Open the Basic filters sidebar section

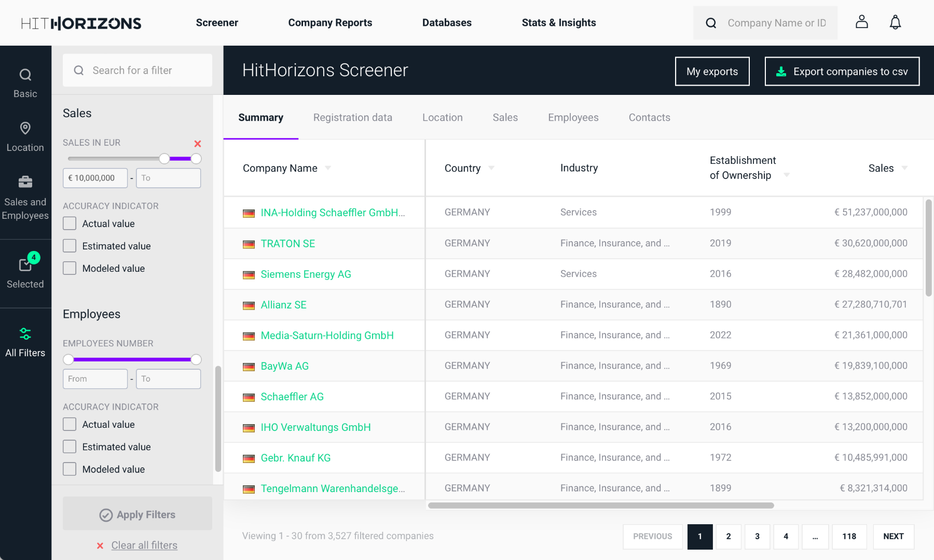click(x=25, y=83)
